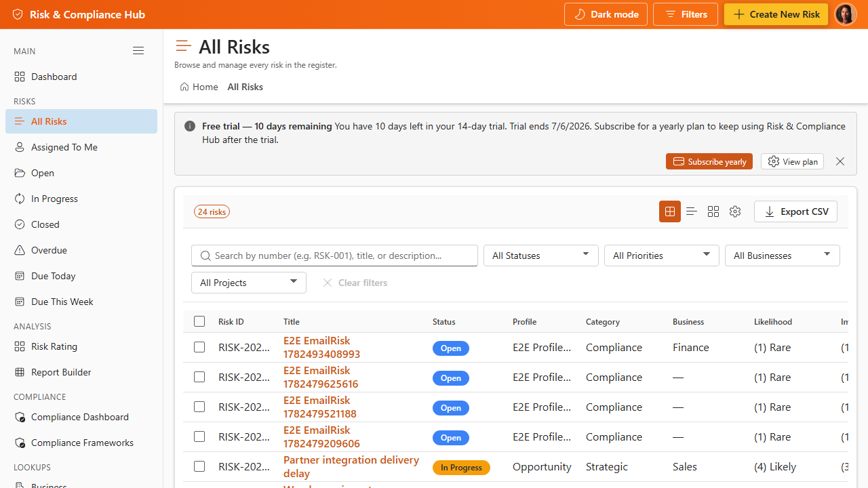Switch to list view layout
The image size is (868, 488).
click(x=692, y=211)
